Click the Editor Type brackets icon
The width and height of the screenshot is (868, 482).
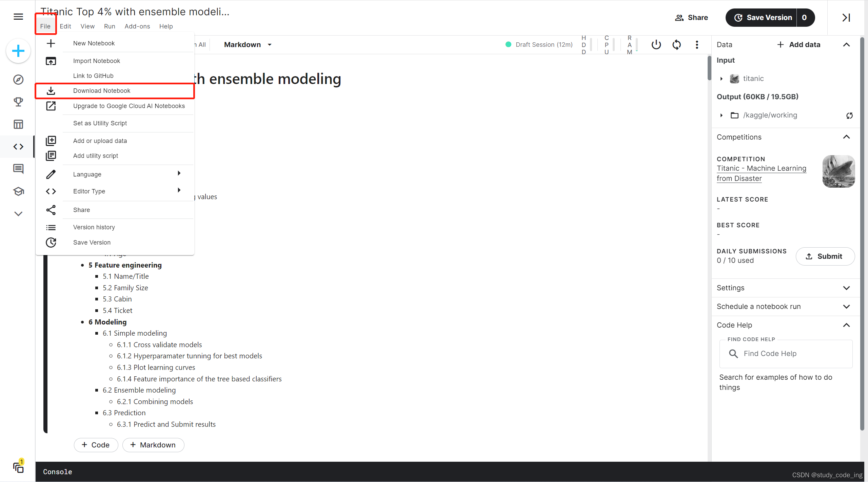[51, 191]
